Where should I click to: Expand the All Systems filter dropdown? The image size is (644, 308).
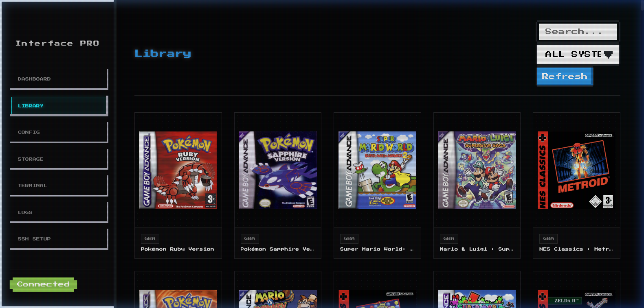coord(578,55)
